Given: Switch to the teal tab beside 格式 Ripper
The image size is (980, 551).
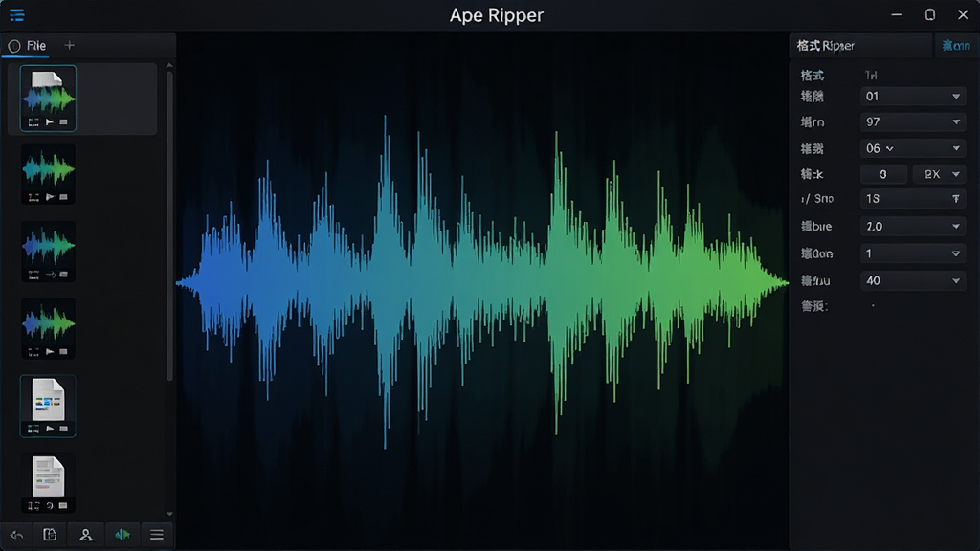Looking at the screenshot, I should 956,46.
